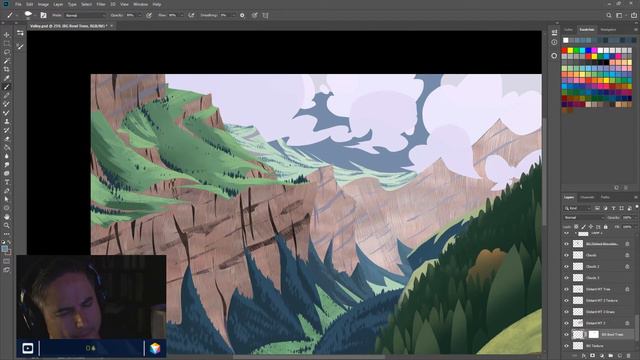Select the Pen tool
The height and width of the screenshot is (360, 640).
pos(7,191)
